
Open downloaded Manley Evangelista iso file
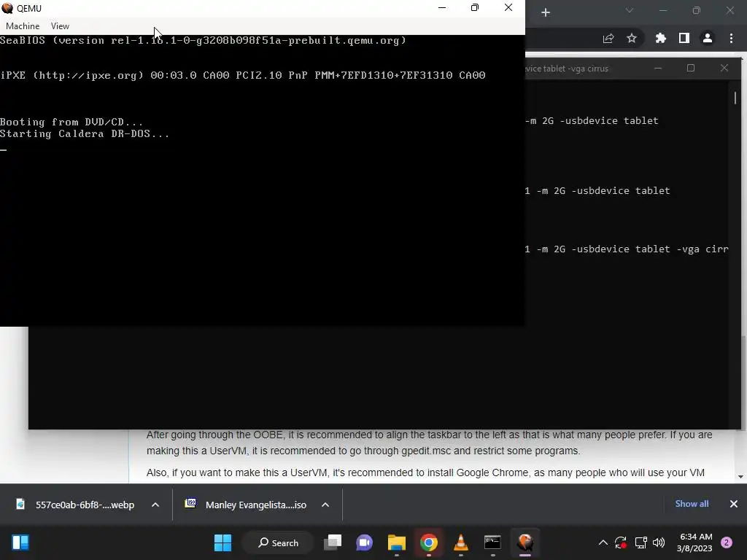pos(246,505)
